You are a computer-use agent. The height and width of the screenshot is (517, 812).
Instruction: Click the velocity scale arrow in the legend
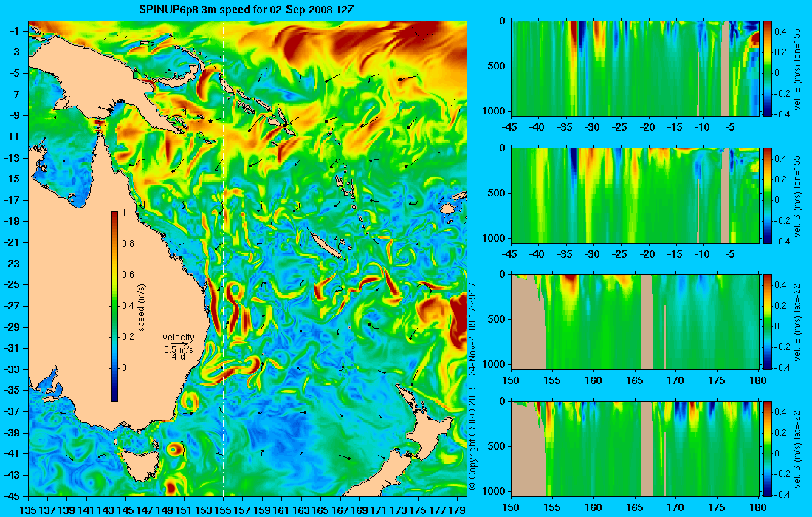pos(181,343)
